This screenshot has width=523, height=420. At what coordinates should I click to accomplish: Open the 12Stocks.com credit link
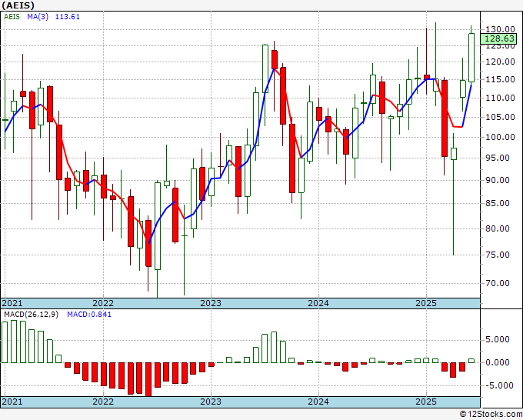[491, 415]
